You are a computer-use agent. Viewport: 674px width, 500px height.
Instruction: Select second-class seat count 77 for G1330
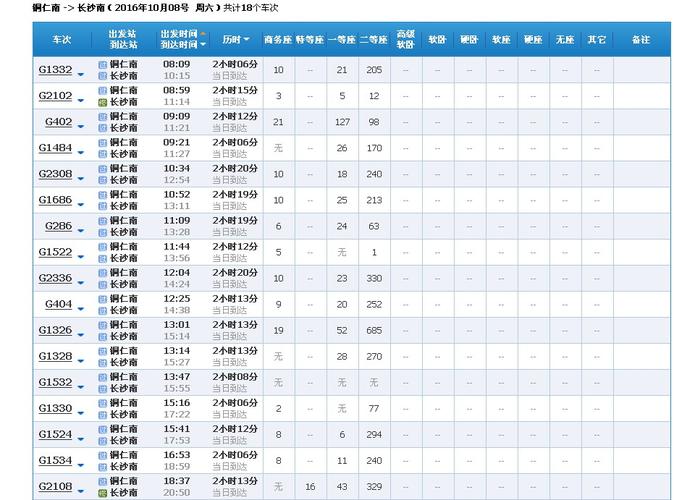(x=374, y=408)
